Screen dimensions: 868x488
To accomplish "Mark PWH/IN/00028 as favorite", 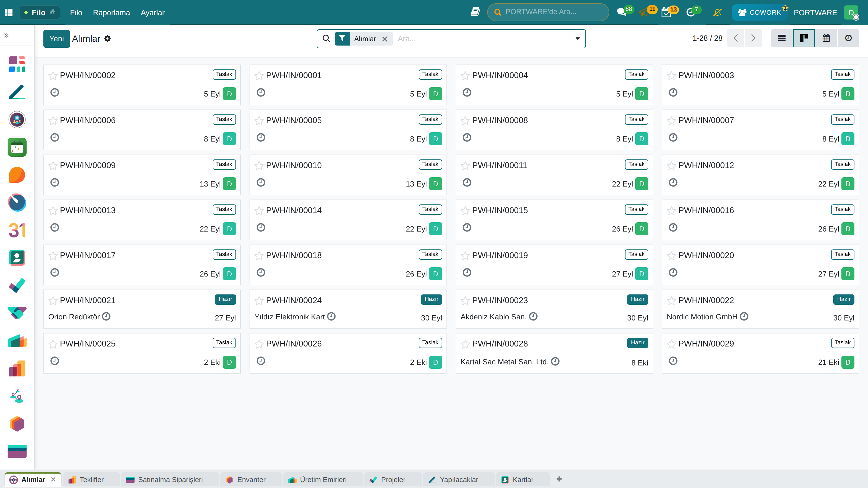I will [465, 344].
